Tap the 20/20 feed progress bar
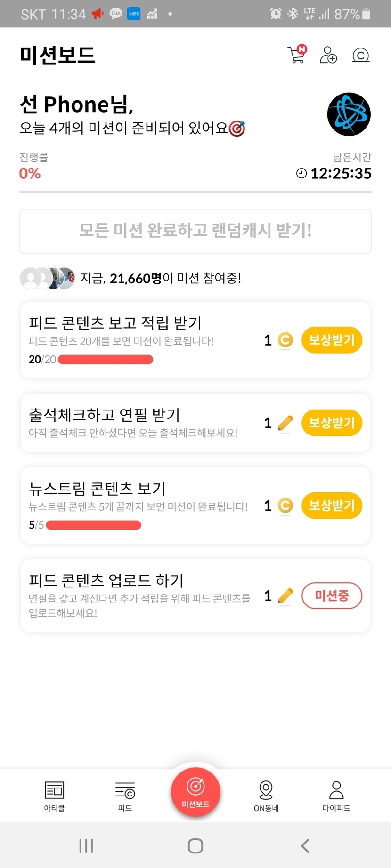 point(106,360)
